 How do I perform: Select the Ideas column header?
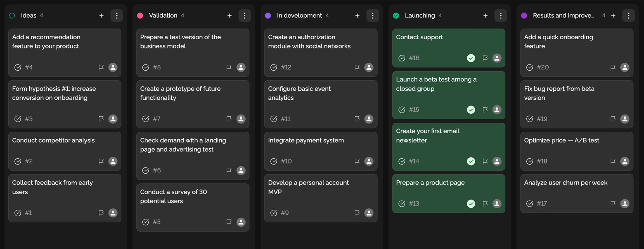29,16
